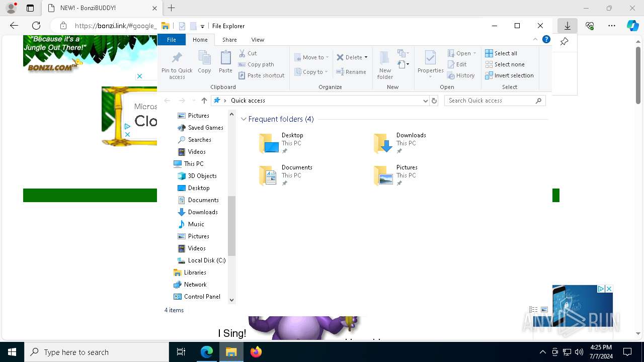644x362 pixels.
Task: Open Windows Start menu
Action: pyautogui.click(x=12, y=352)
